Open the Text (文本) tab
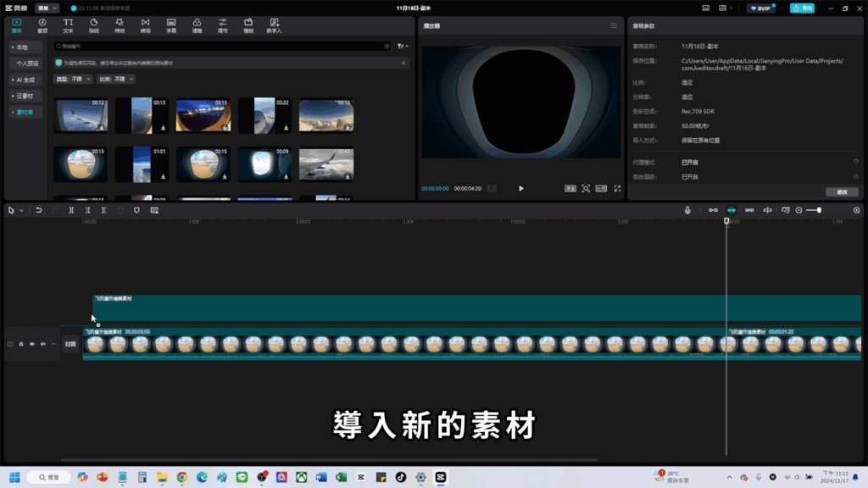Image resolution: width=868 pixels, height=488 pixels. (x=68, y=25)
